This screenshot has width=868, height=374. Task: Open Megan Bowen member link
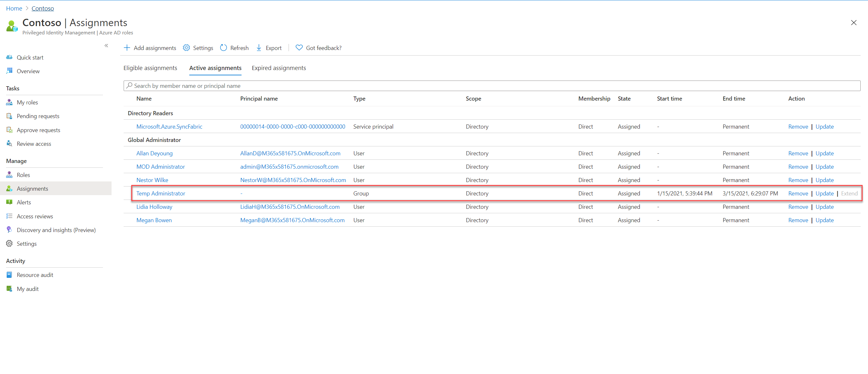154,220
